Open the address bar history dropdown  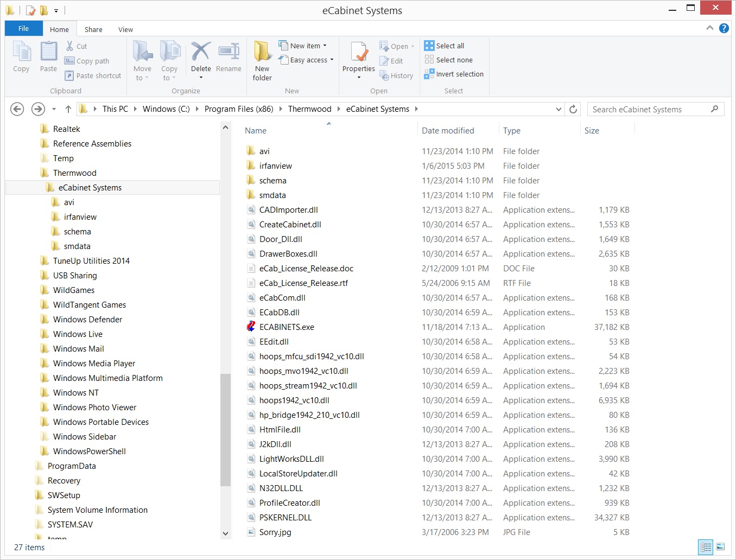click(x=559, y=109)
